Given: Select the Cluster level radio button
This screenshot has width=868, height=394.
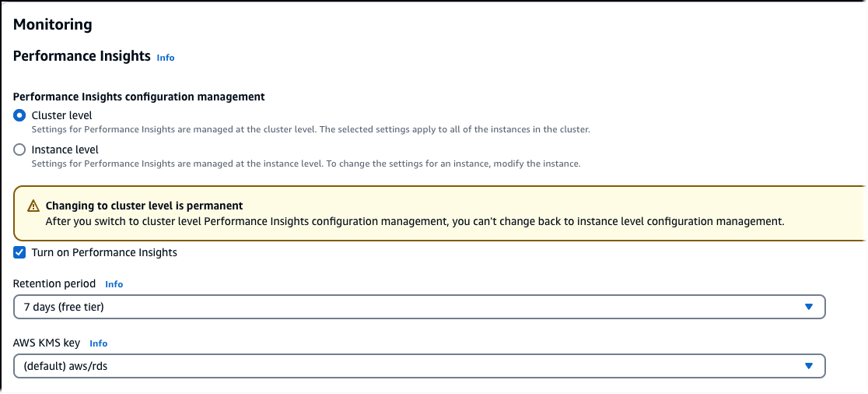Looking at the screenshot, I should (x=19, y=116).
